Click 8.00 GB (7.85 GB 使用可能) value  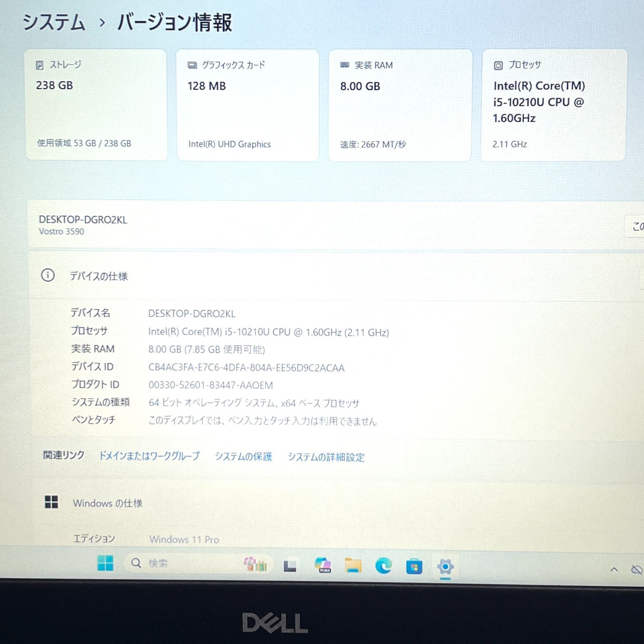point(206,349)
